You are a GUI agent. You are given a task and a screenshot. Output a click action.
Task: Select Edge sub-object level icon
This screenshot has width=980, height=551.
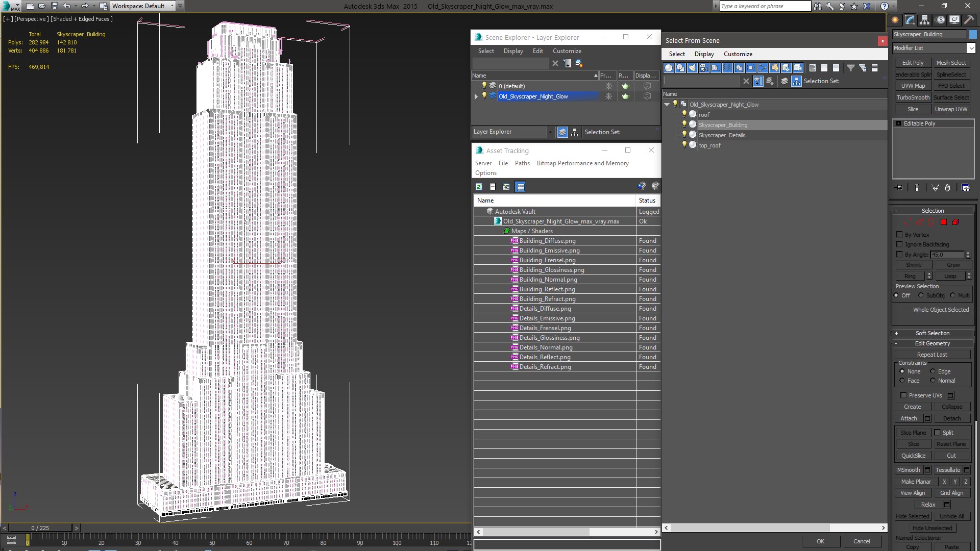pos(919,222)
